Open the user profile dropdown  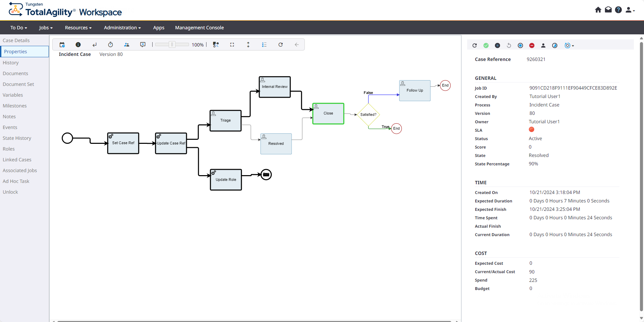(x=630, y=10)
